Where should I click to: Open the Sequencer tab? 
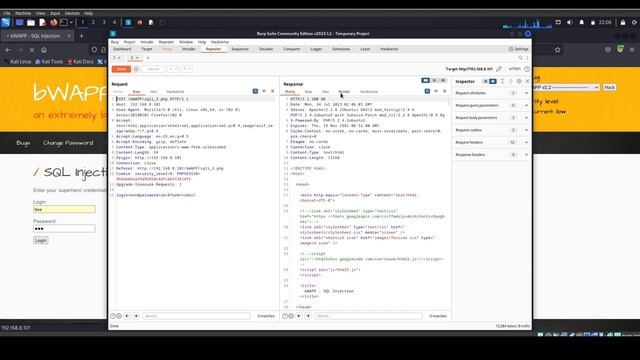point(240,49)
